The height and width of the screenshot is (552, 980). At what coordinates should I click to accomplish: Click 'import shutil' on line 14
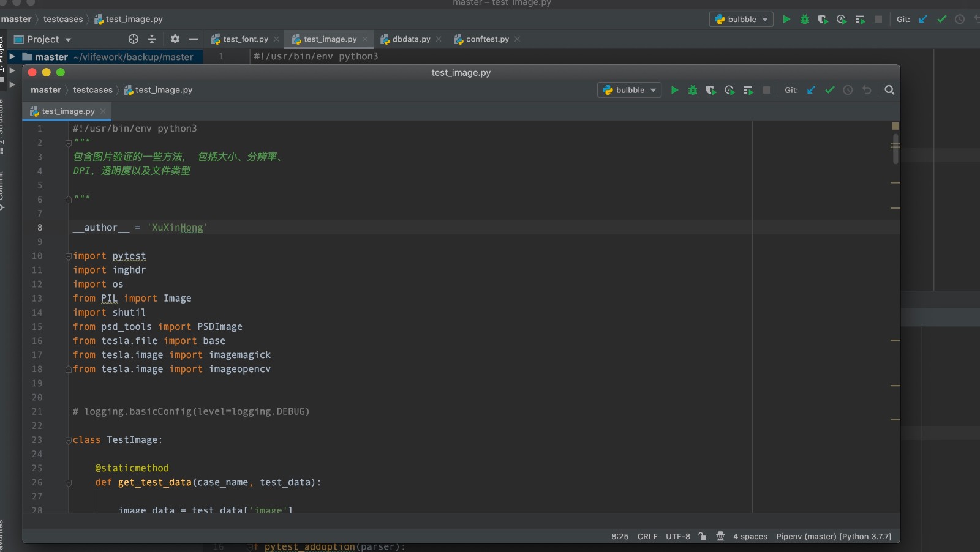(x=110, y=313)
